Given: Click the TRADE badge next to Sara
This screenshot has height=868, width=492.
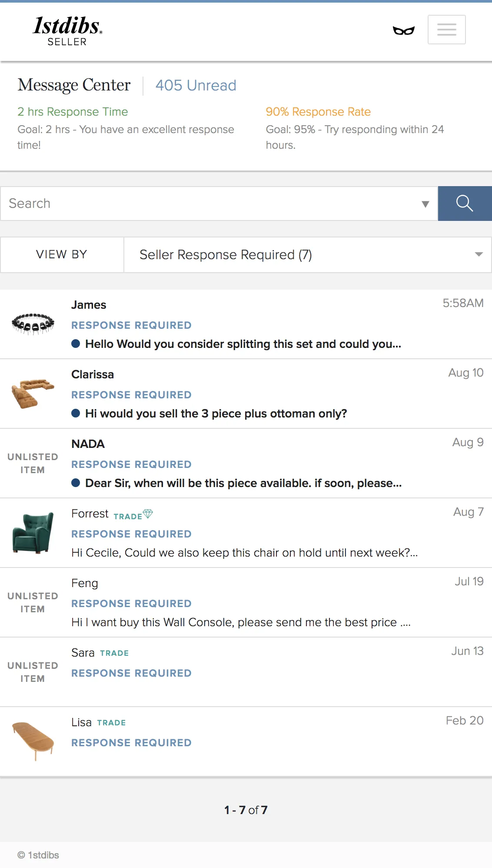Looking at the screenshot, I should [114, 653].
